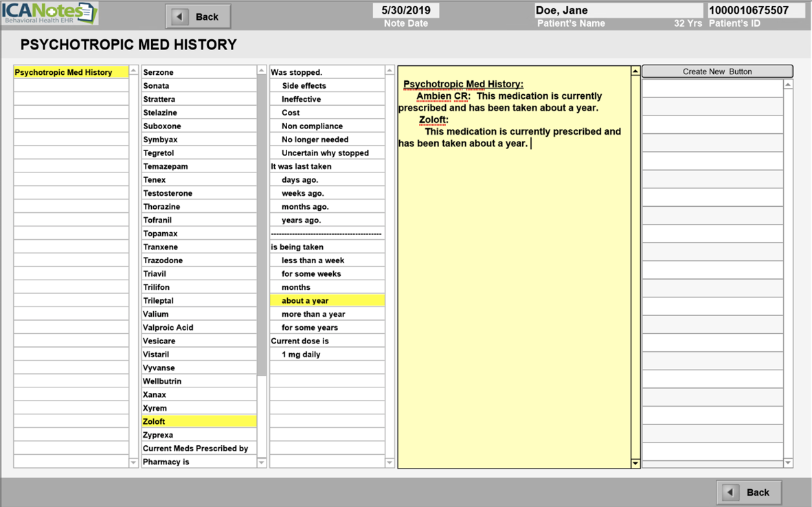
Task: Click the top Back button
Action: point(198,16)
